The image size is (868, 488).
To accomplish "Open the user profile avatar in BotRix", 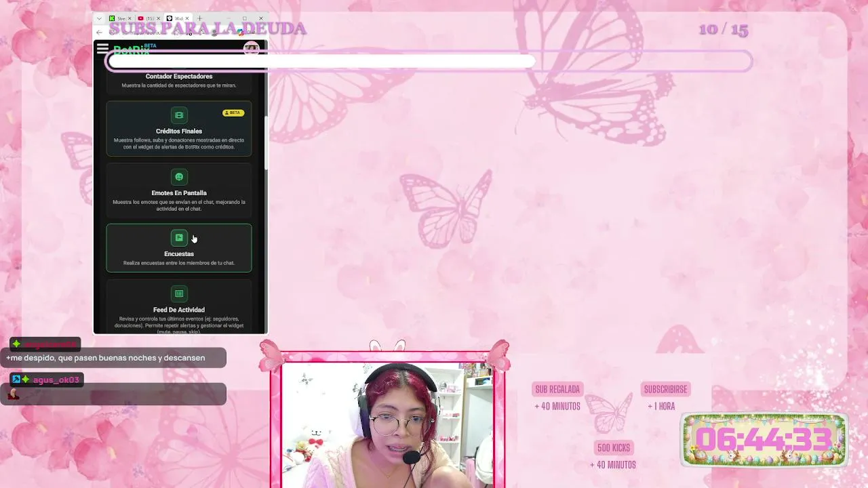I will pos(251,49).
